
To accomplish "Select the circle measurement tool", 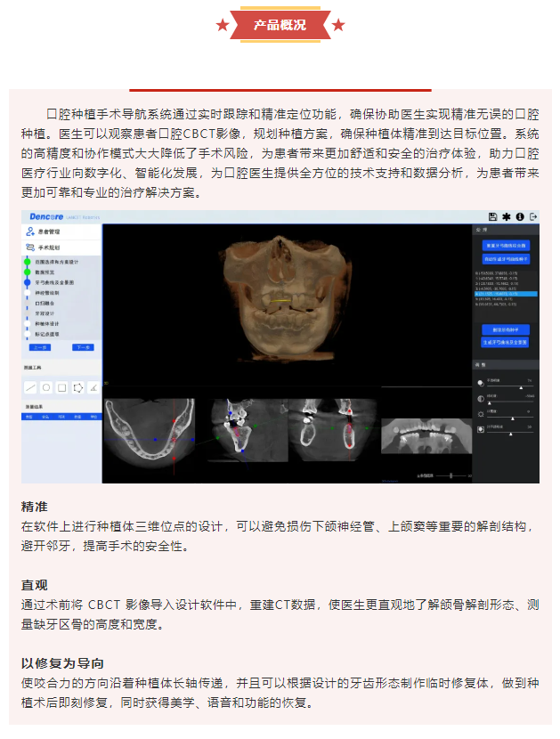I will pyautogui.click(x=46, y=388).
